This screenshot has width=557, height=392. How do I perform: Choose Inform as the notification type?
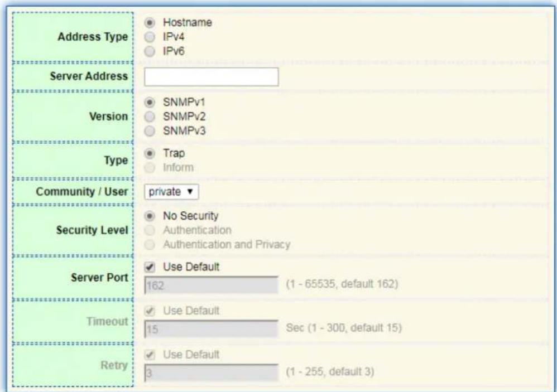[x=150, y=168]
